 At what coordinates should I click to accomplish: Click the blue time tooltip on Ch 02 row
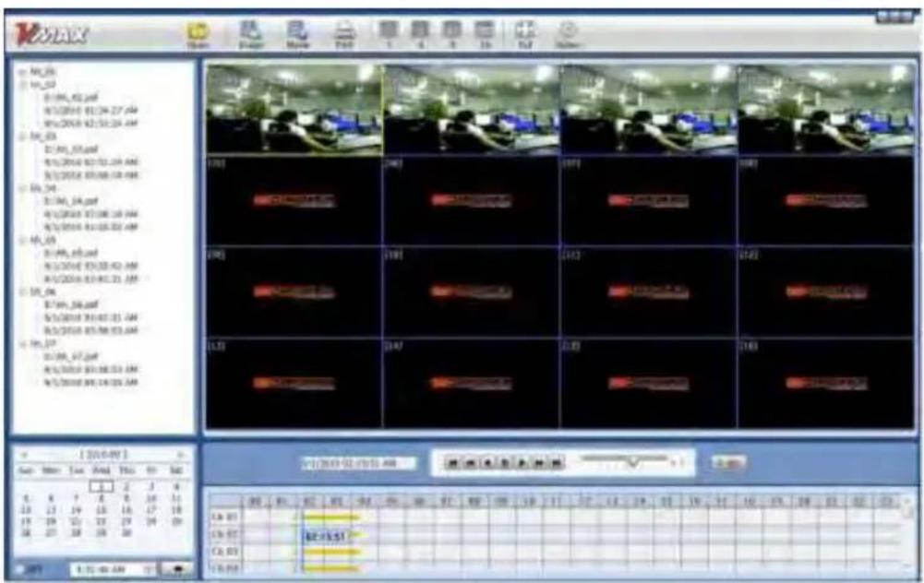click(325, 536)
